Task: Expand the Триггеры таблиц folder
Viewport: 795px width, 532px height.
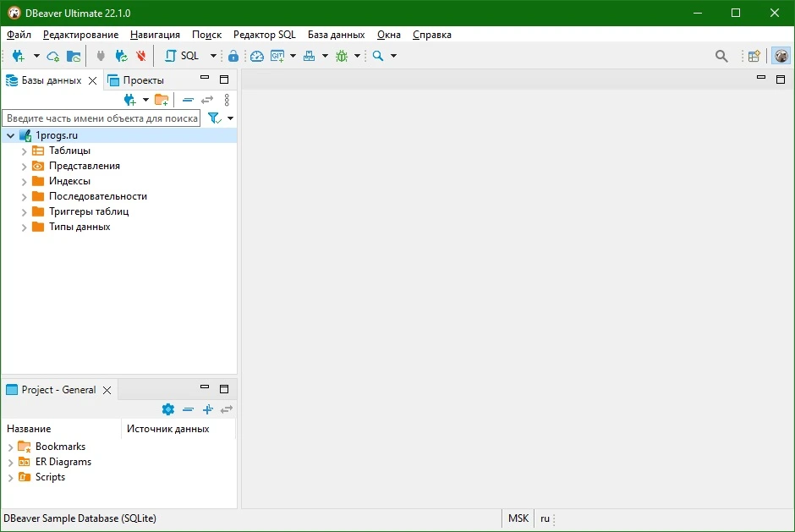Action: click(24, 212)
